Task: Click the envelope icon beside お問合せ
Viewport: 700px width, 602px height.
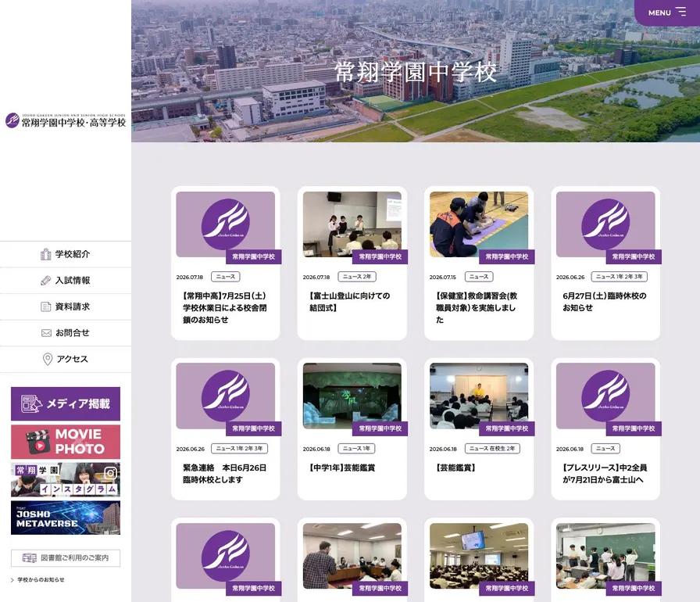Action: [46, 333]
